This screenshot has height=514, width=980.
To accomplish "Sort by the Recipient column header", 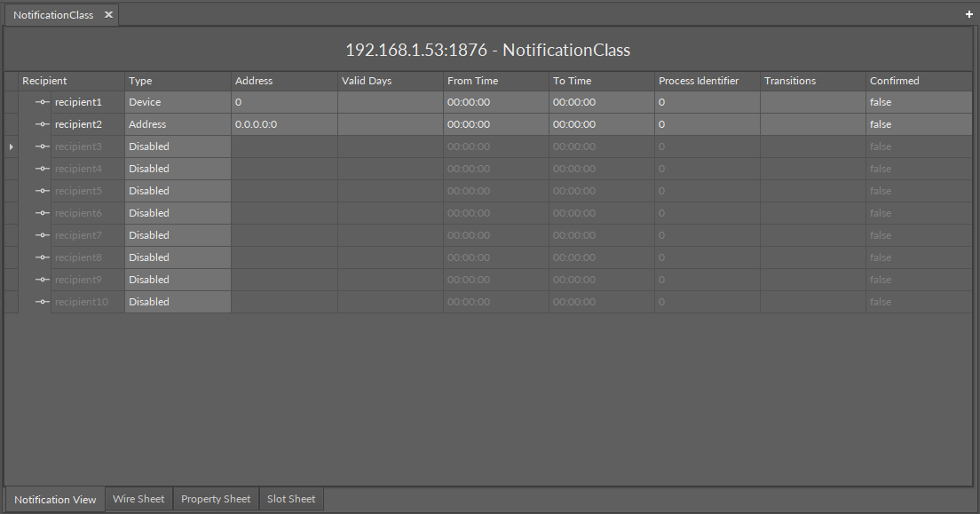I will click(x=71, y=81).
